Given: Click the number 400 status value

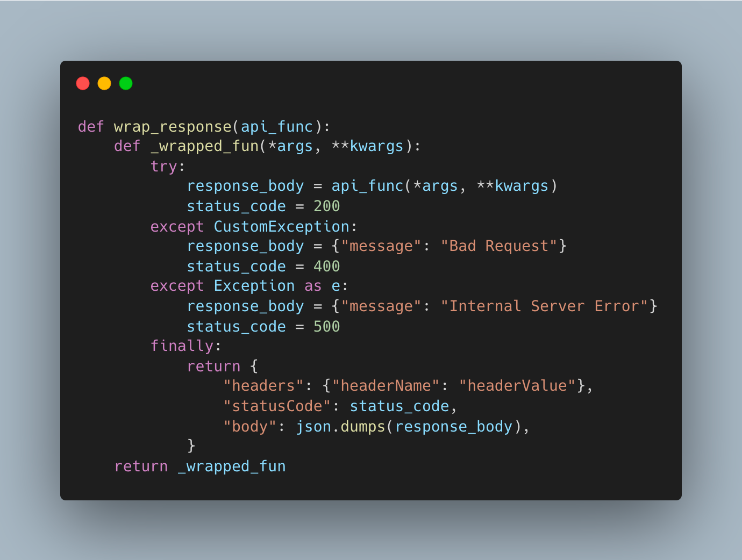Looking at the screenshot, I should [x=326, y=267].
